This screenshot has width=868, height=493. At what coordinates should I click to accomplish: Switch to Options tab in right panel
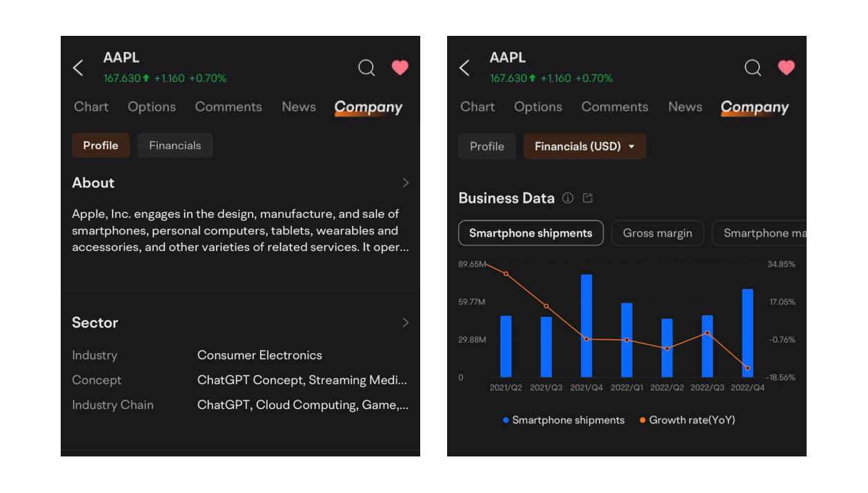[x=538, y=107]
